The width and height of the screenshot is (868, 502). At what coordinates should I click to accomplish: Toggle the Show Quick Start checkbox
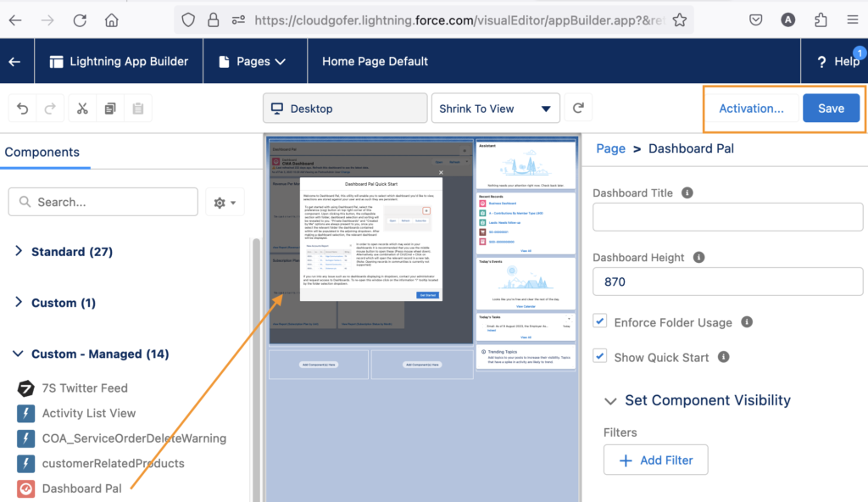(599, 356)
